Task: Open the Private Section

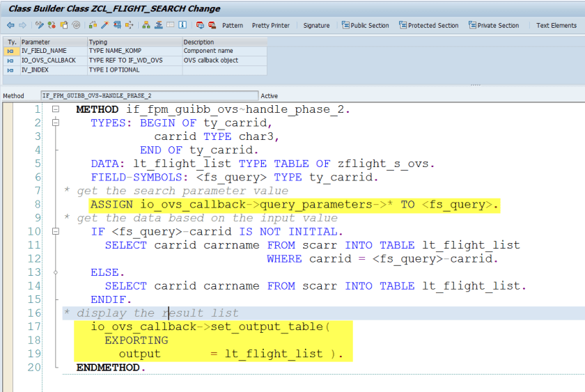Action: point(494,25)
